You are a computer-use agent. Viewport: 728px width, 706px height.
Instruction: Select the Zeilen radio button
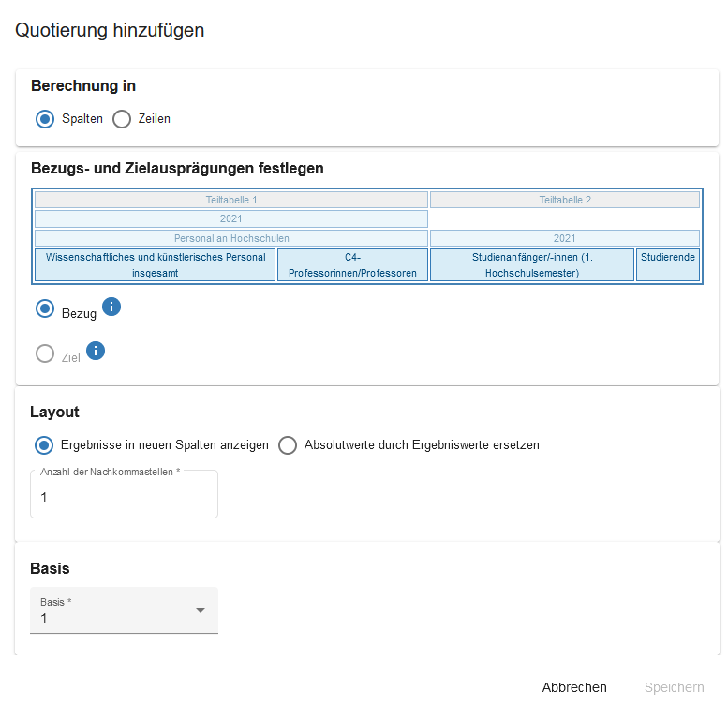click(x=122, y=119)
